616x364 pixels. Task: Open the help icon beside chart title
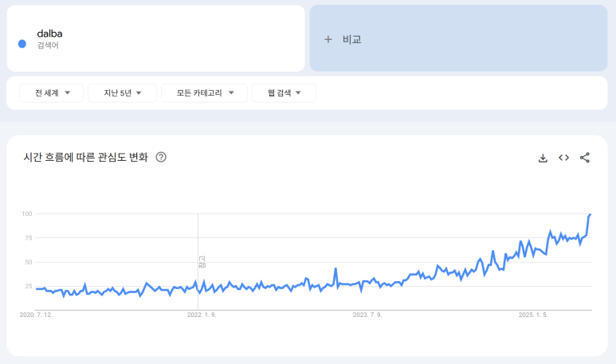pyautogui.click(x=161, y=157)
